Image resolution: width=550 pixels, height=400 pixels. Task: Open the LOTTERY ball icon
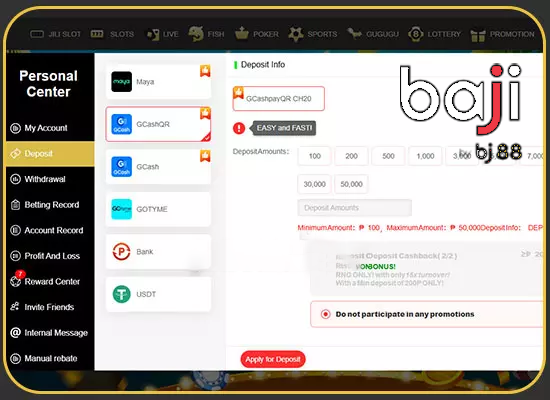click(x=416, y=34)
